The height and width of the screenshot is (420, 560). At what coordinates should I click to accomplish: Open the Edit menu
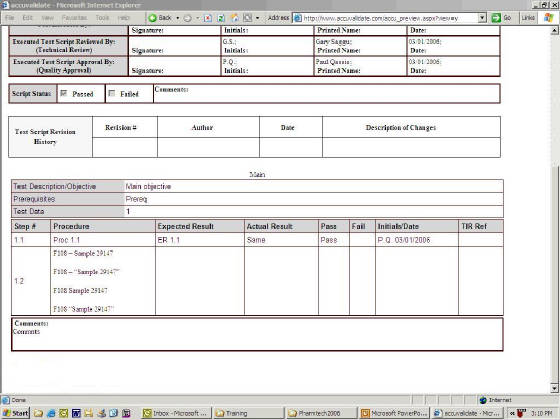click(27, 18)
